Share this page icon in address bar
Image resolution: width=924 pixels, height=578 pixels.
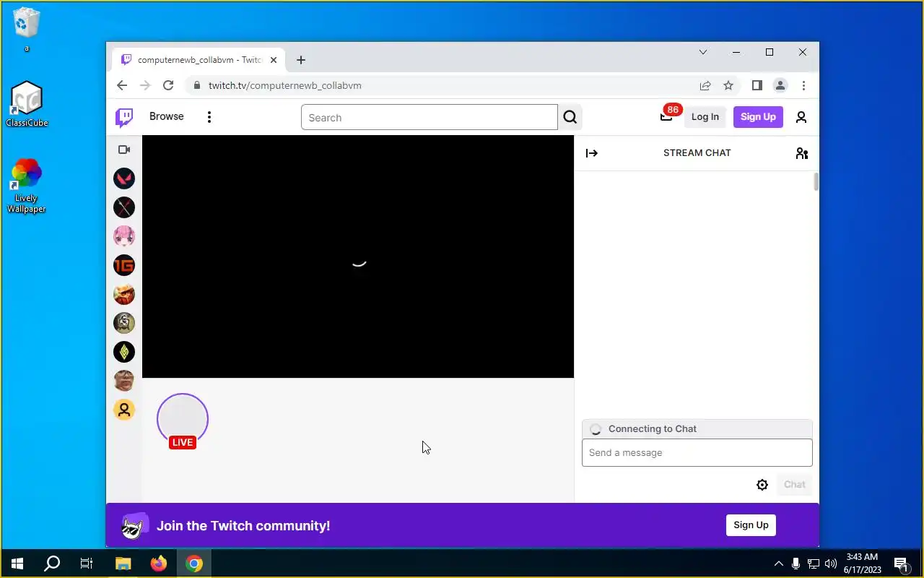tap(705, 85)
